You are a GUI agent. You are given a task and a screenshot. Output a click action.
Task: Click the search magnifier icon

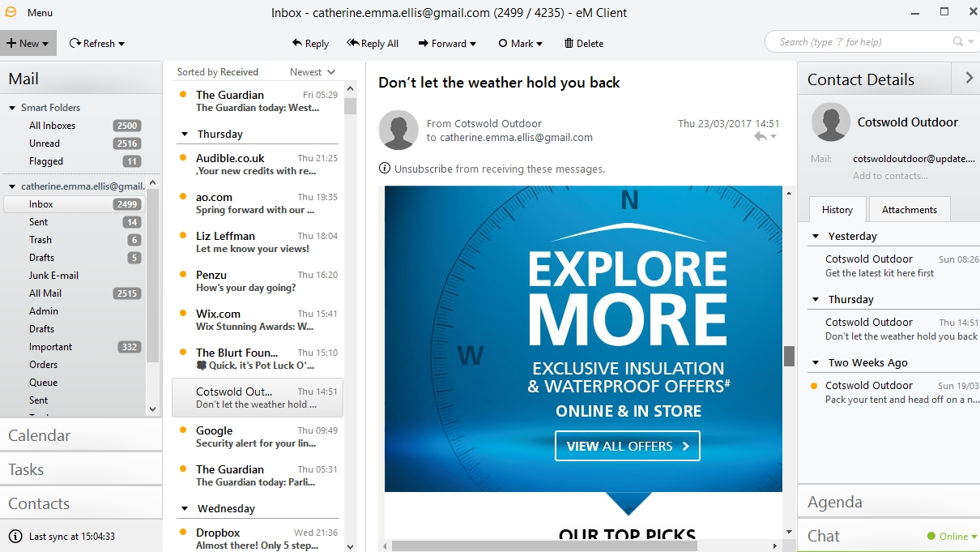[x=958, y=41]
